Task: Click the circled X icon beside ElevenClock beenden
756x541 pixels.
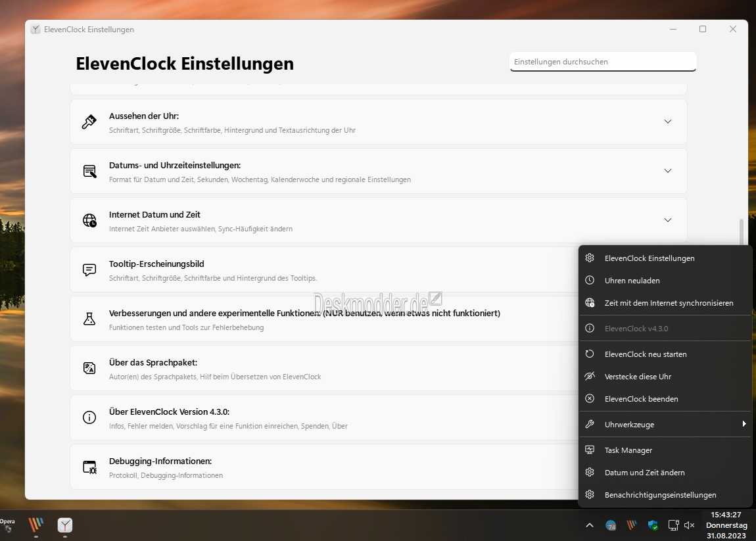Action: click(x=590, y=399)
